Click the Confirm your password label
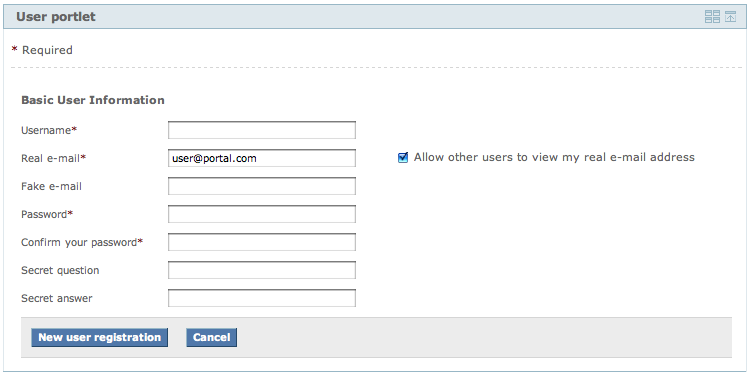753x378 pixels. (82, 242)
